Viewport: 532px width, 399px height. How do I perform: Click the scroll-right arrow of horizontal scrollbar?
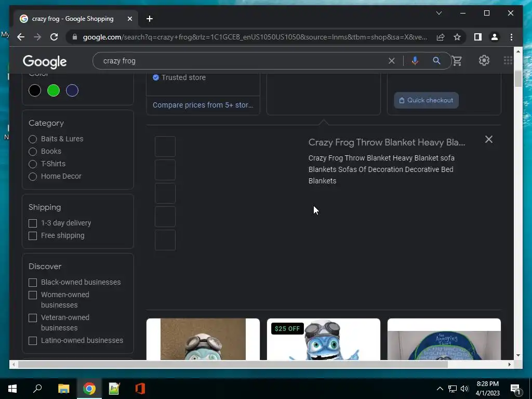509,364
